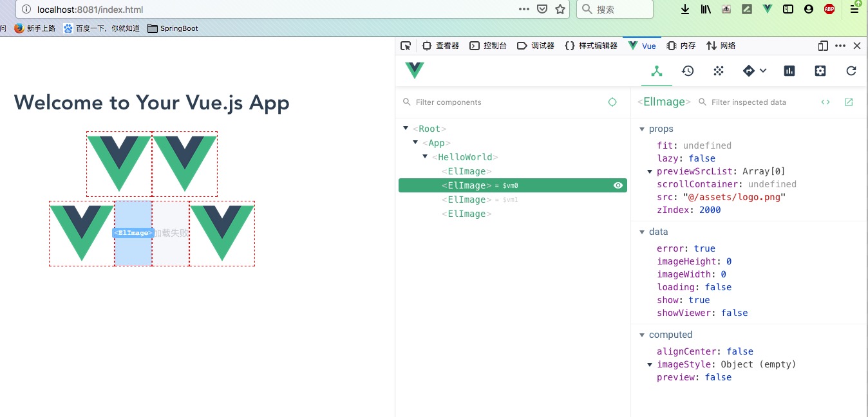
Task: Select the Vue devtools tab
Action: coord(642,46)
